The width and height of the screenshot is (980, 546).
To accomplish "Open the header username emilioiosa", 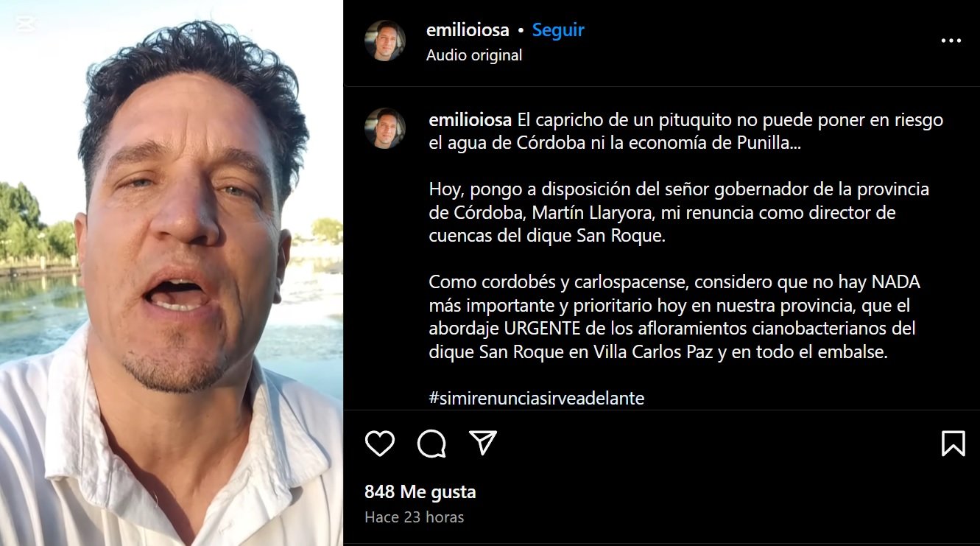I will (x=468, y=30).
